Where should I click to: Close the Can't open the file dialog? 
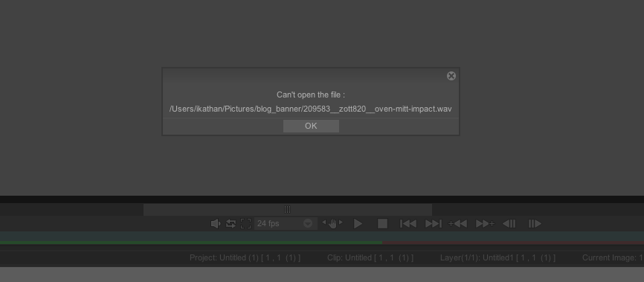[451, 76]
